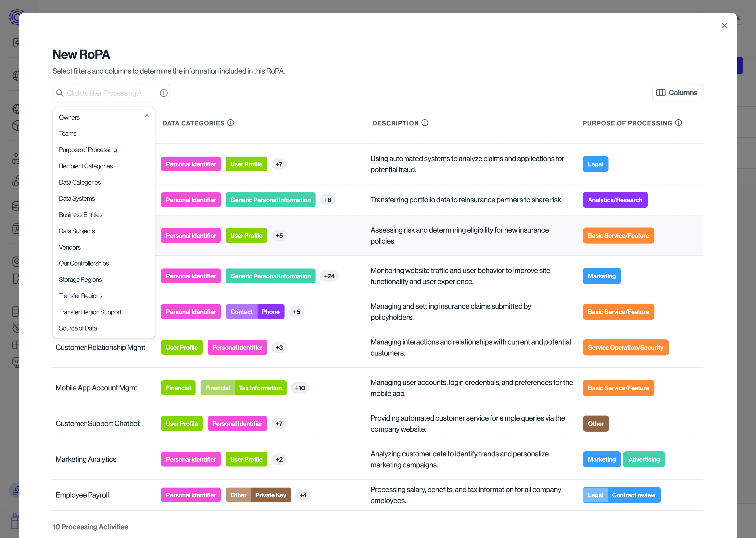Screen dimensions: 756x538
Task: Close the filter options dropdown with its X
Action: (147, 115)
